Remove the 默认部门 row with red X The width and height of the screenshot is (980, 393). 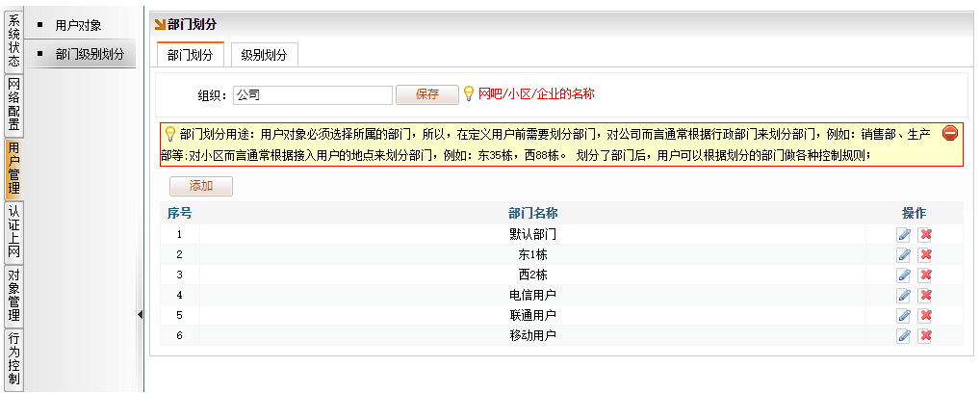point(926,234)
